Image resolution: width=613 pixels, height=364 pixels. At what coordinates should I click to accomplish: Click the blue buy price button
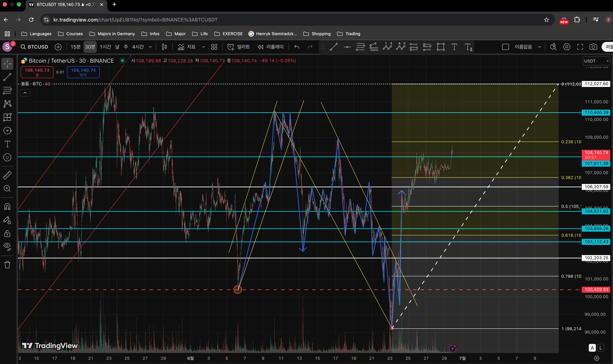[83, 72]
